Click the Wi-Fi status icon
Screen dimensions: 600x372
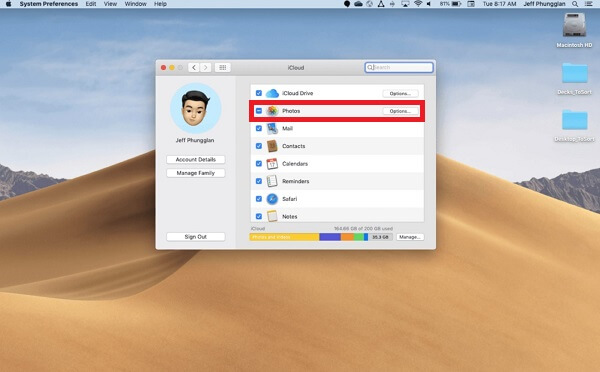[x=418, y=4]
